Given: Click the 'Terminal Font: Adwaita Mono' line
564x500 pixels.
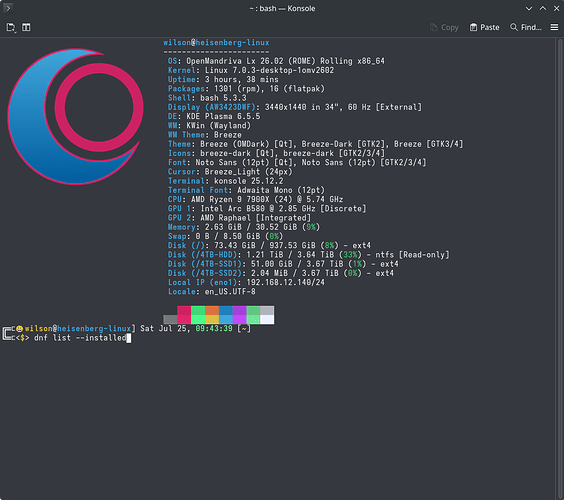Looking at the screenshot, I should click(x=246, y=190).
